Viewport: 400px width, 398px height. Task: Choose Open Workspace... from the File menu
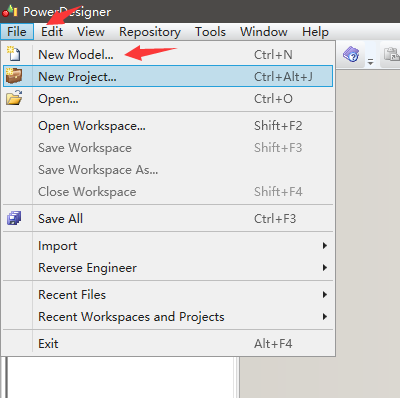pyautogui.click(x=168, y=126)
